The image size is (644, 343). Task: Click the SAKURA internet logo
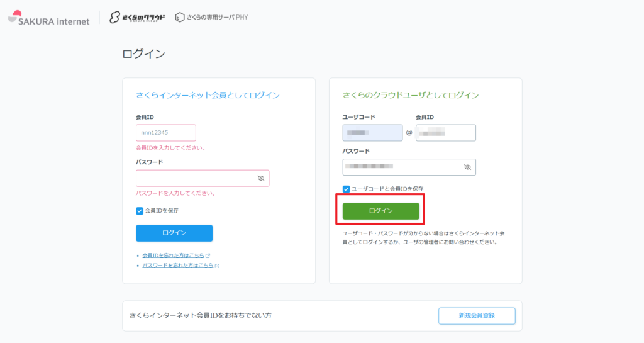pos(48,18)
